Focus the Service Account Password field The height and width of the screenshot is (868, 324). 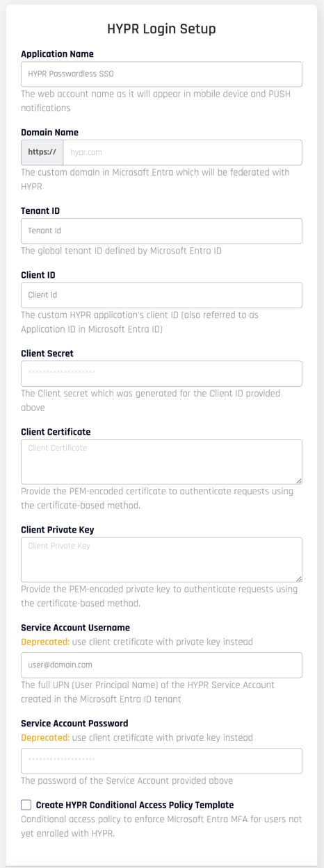point(161,761)
